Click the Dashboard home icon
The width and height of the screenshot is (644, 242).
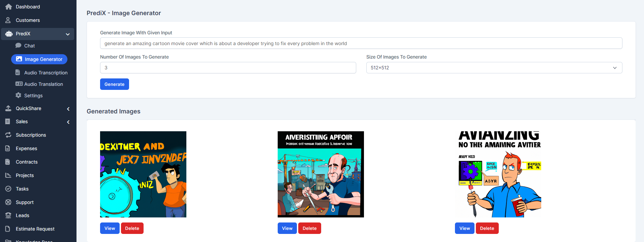tap(8, 7)
